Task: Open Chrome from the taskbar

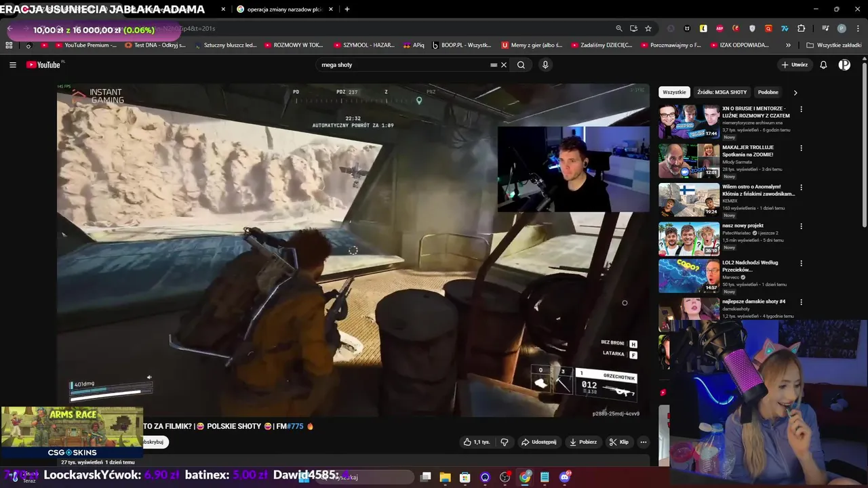Action: point(525,477)
